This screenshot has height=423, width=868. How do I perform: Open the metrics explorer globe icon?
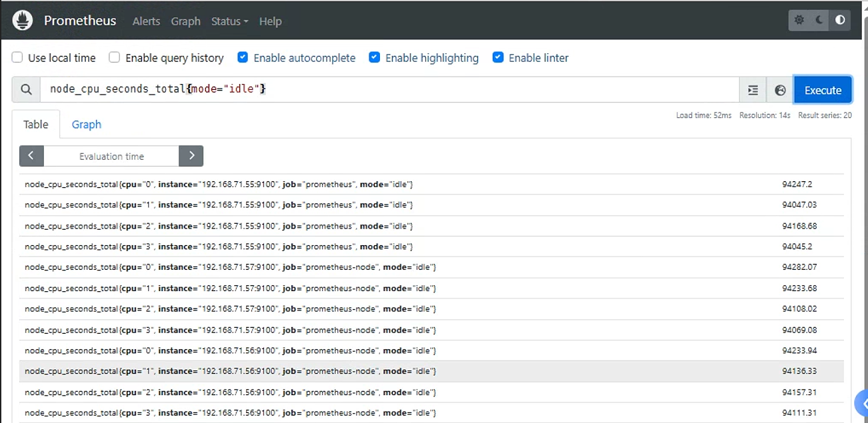click(x=780, y=90)
